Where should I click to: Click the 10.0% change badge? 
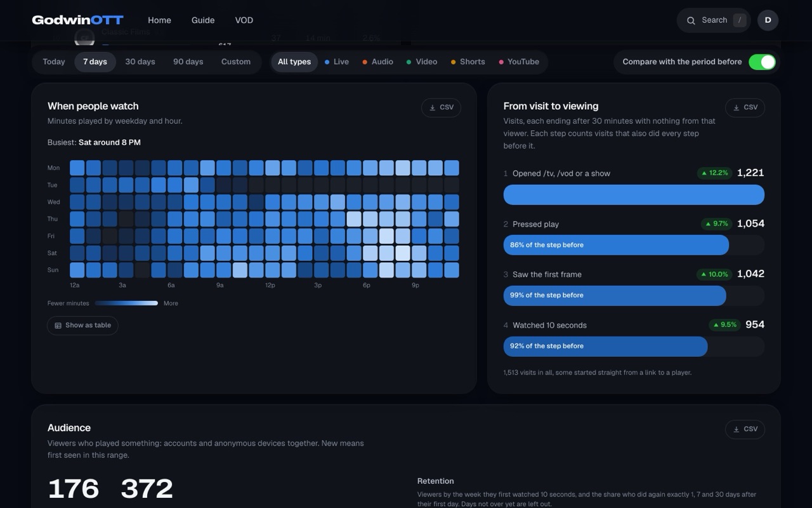point(714,274)
